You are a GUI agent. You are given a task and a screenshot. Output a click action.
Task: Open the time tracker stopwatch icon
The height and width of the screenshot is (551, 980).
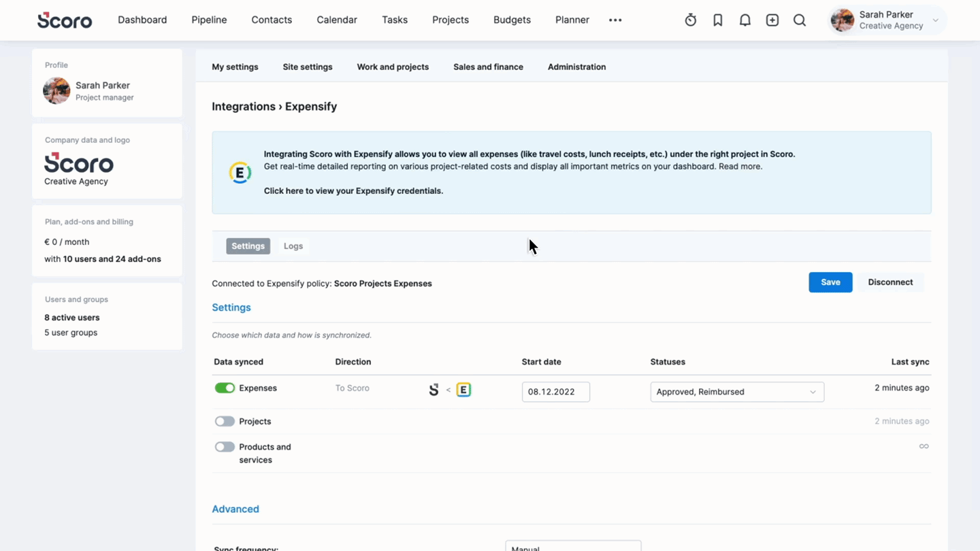[x=691, y=20]
